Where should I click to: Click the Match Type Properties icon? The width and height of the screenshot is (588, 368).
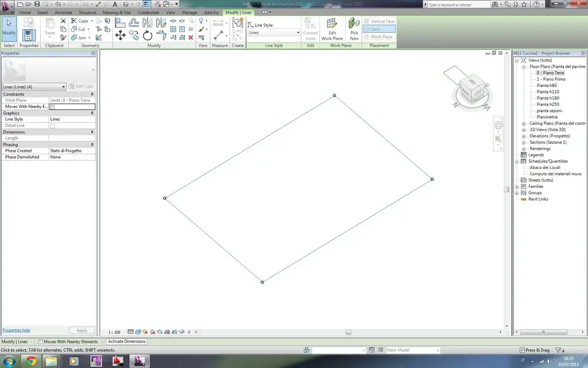click(63, 37)
